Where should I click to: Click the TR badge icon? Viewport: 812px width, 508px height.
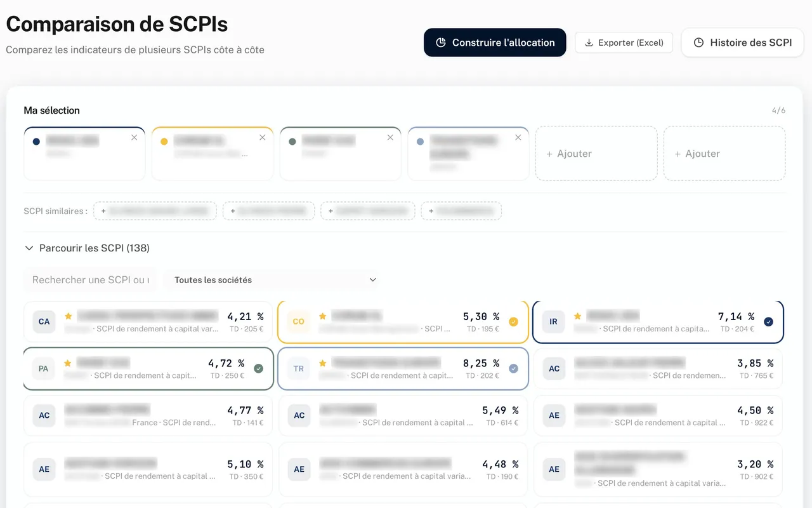[299, 368]
